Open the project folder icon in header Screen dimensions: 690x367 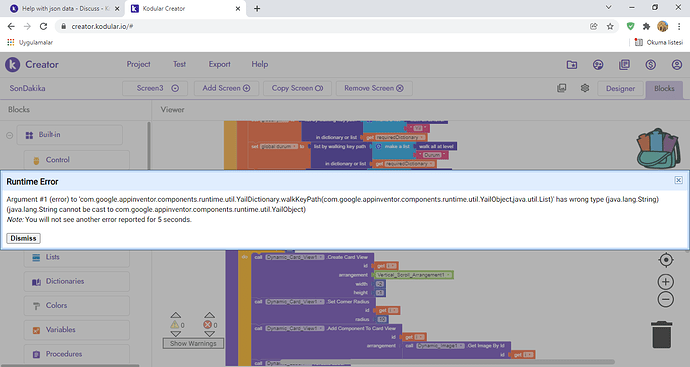click(572, 65)
